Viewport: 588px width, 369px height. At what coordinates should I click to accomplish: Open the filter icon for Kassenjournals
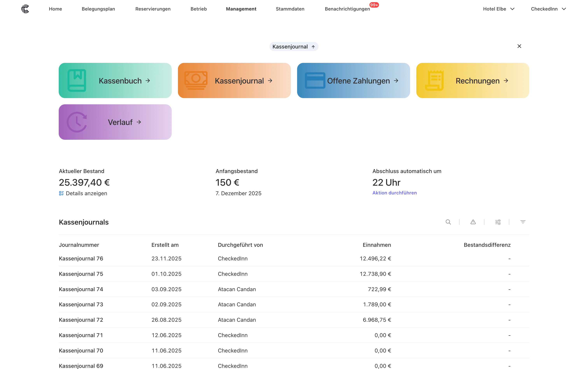click(x=523, y=222)
